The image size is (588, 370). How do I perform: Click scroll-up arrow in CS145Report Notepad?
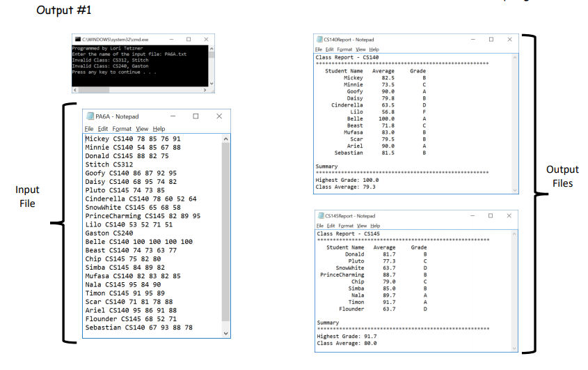514,234
